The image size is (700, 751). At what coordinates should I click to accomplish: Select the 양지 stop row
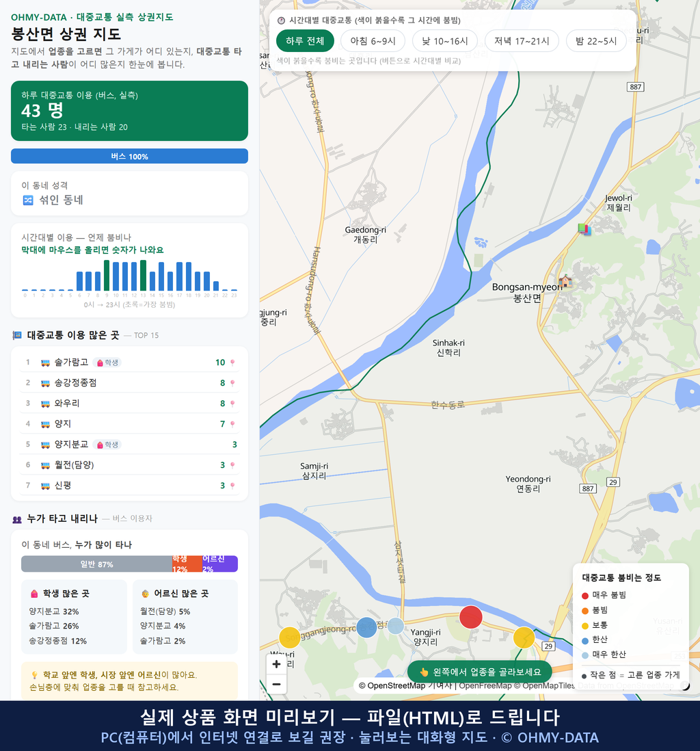129,424
